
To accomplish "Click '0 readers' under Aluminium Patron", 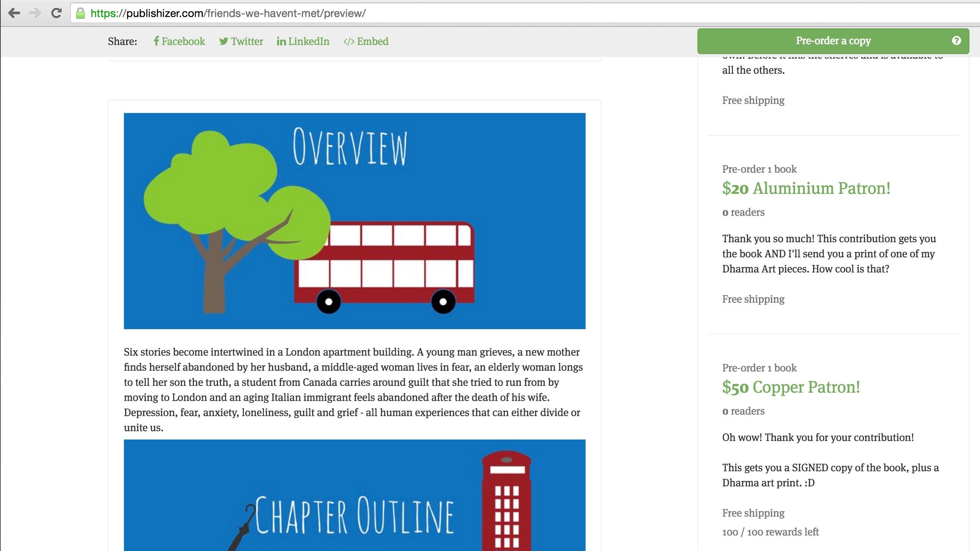I will click(744, 212).
